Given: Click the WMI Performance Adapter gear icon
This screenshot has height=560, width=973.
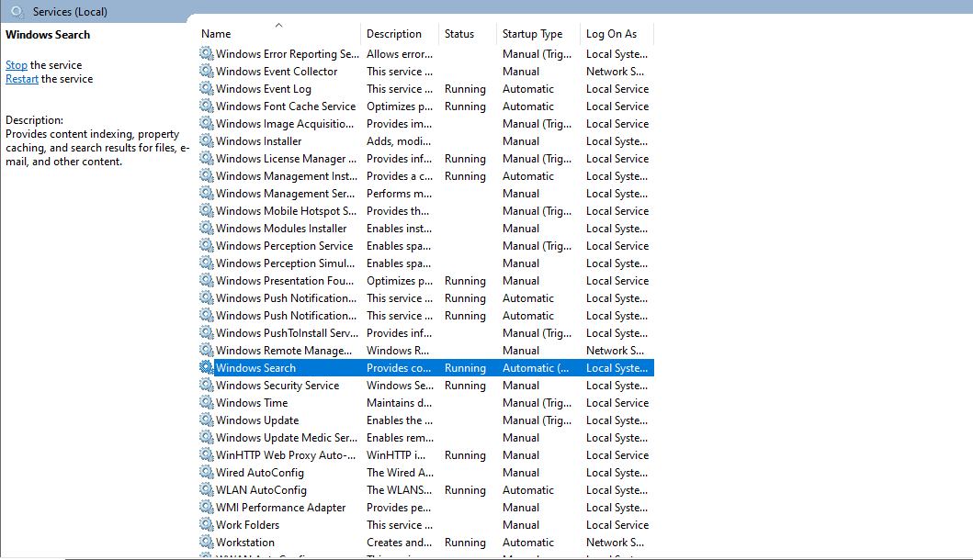Looking at the screenshot, I should pos(206,507).
